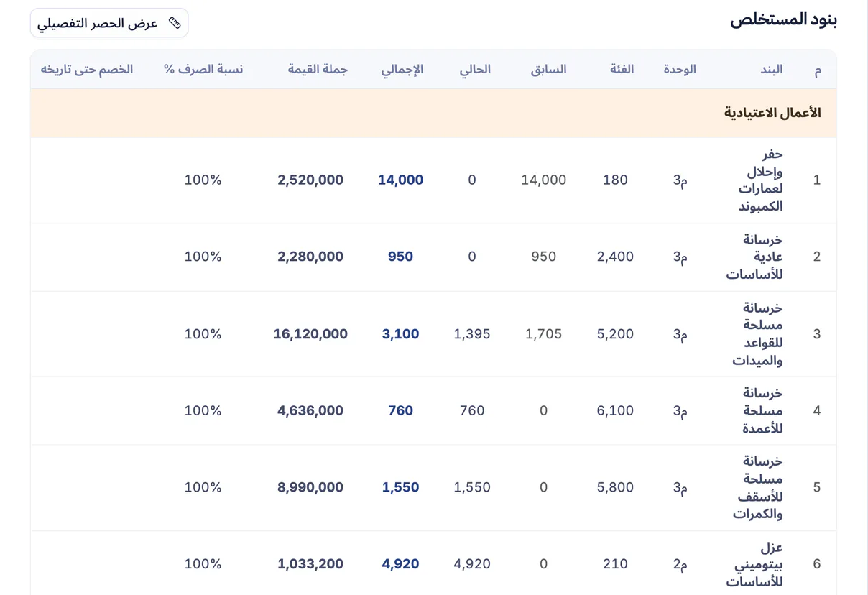This screenshot has width=868, height=595.
Task: Select the الأعمال الاعتيادية section header row
Action: click(433, 113)
